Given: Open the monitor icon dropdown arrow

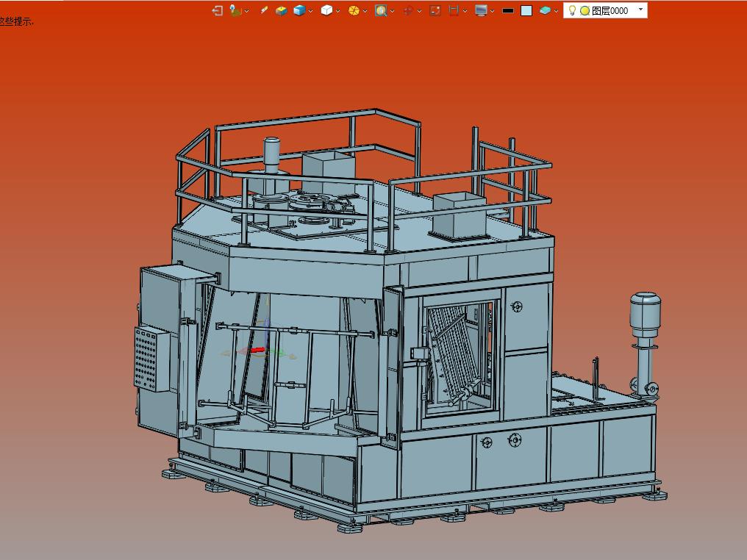Looking at the screenshot, I should (492, 11).
